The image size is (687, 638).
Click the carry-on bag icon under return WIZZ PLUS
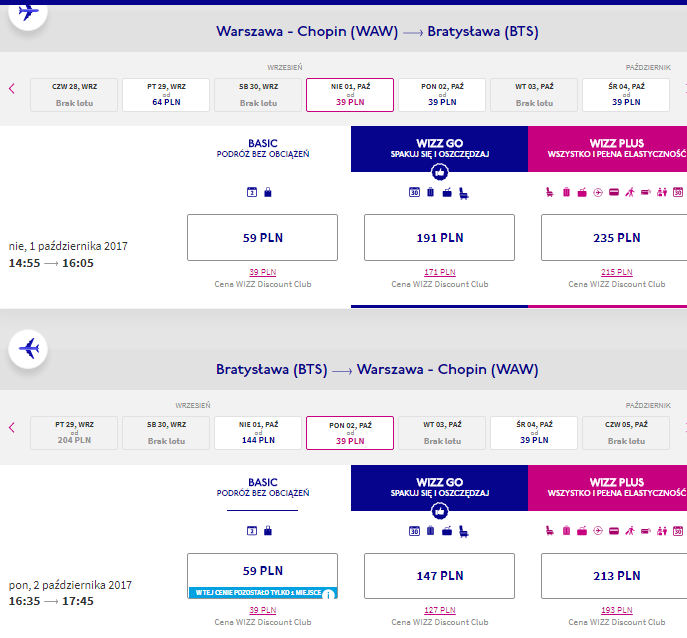pos(582,531)
